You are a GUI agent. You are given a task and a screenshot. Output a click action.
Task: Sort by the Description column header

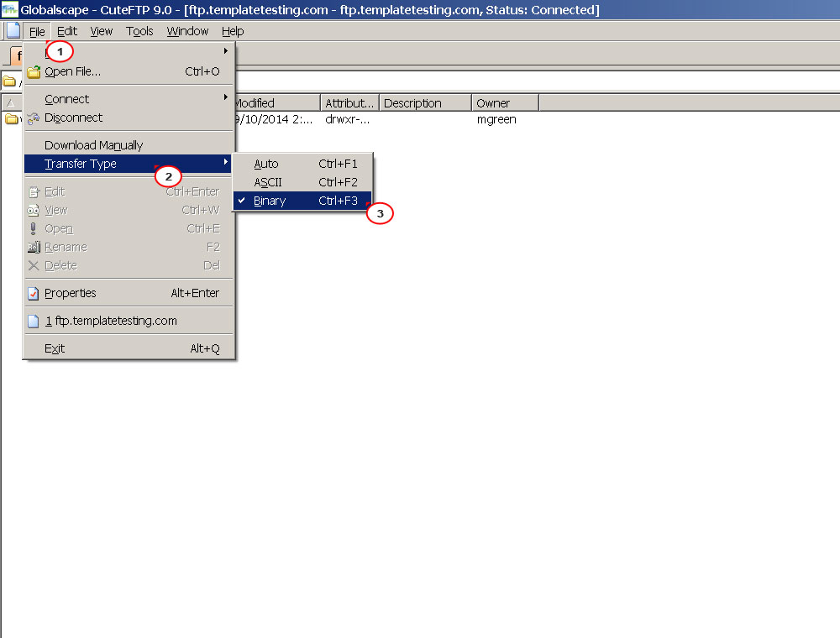coord(425,102)
